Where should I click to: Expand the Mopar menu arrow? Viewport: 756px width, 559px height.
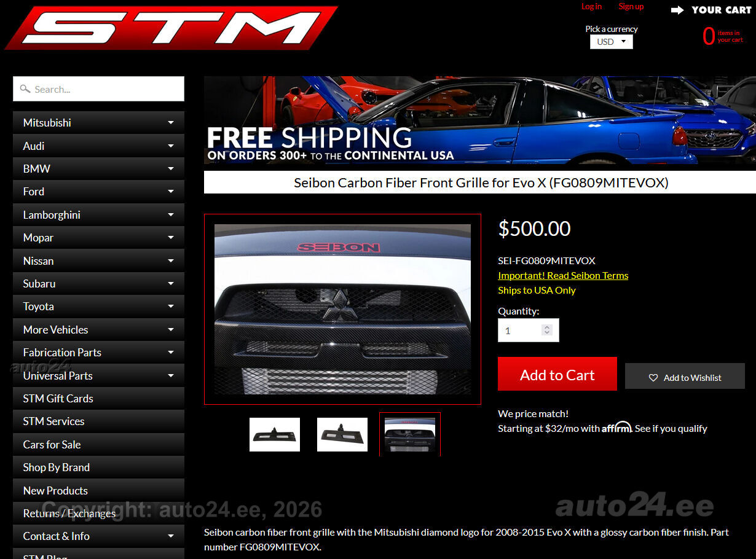click(x=171, y=238)
